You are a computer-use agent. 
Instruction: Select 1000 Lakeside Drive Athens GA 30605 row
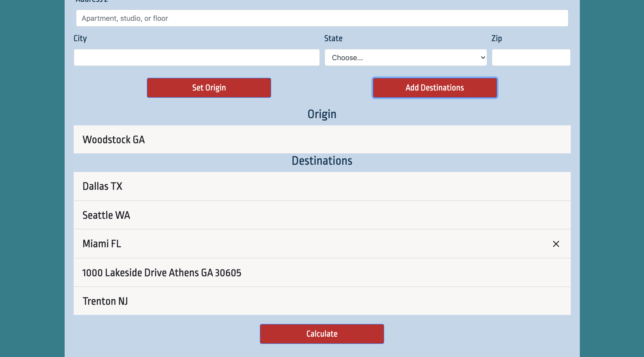(322, 273)
